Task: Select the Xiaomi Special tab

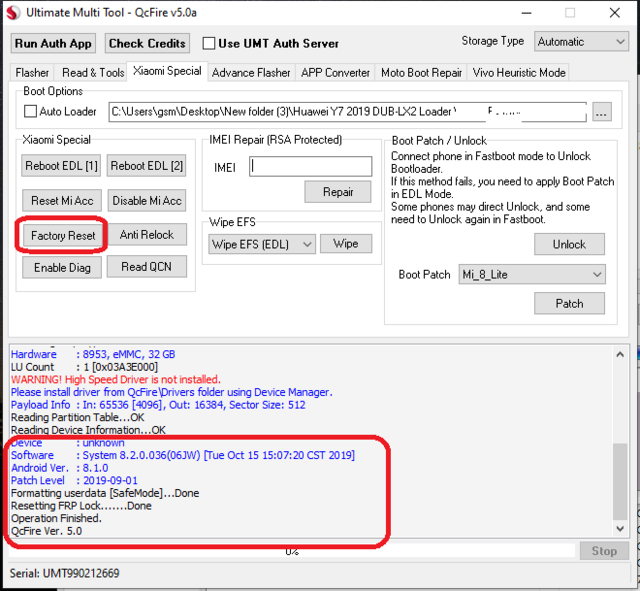Action: click(167, 71)
